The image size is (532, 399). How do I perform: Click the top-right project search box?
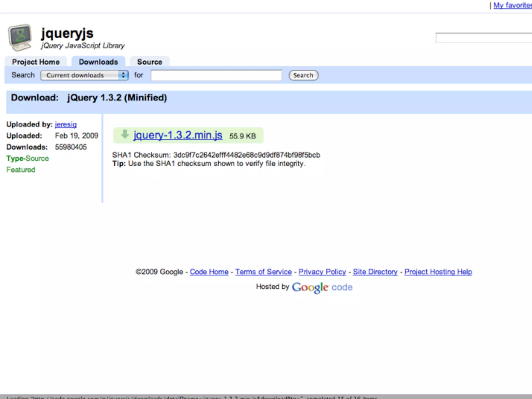(x=483, y=38)
